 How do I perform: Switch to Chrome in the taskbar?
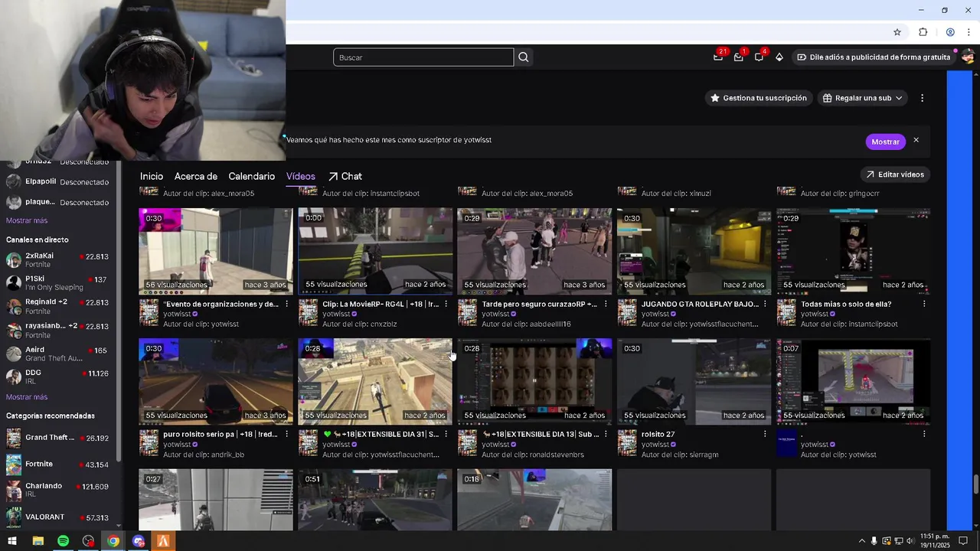[113, 541]
